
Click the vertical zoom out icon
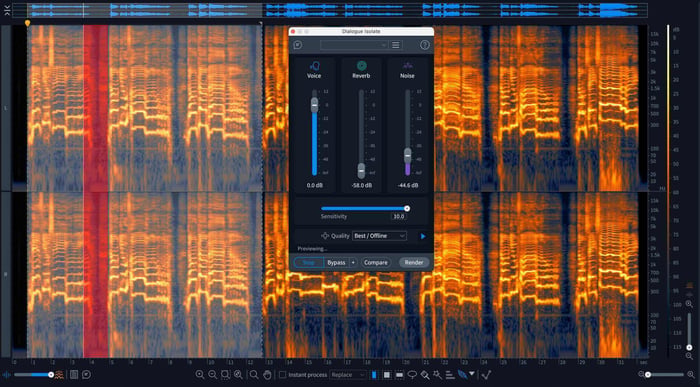point(689,356)
